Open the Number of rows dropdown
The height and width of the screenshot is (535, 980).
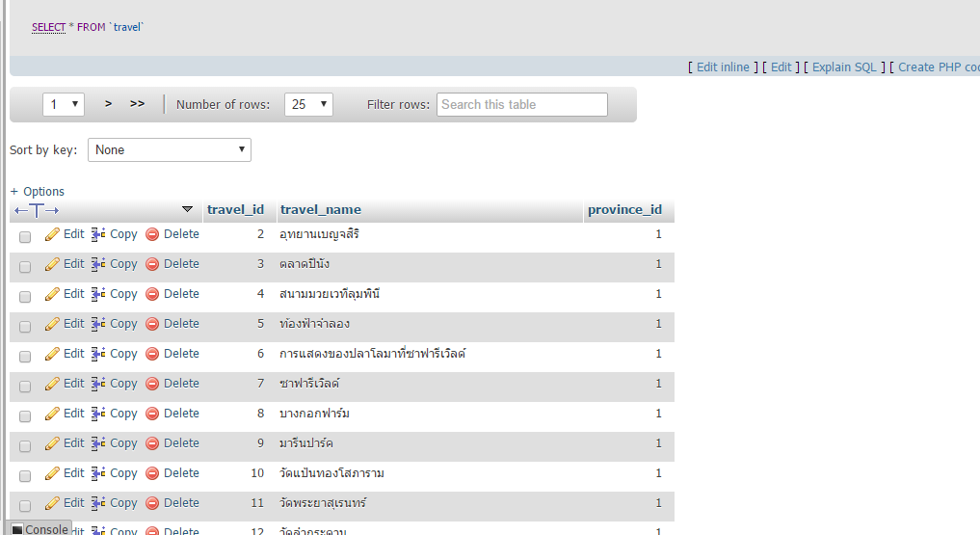pyautogui.click(x=308, y=104)
